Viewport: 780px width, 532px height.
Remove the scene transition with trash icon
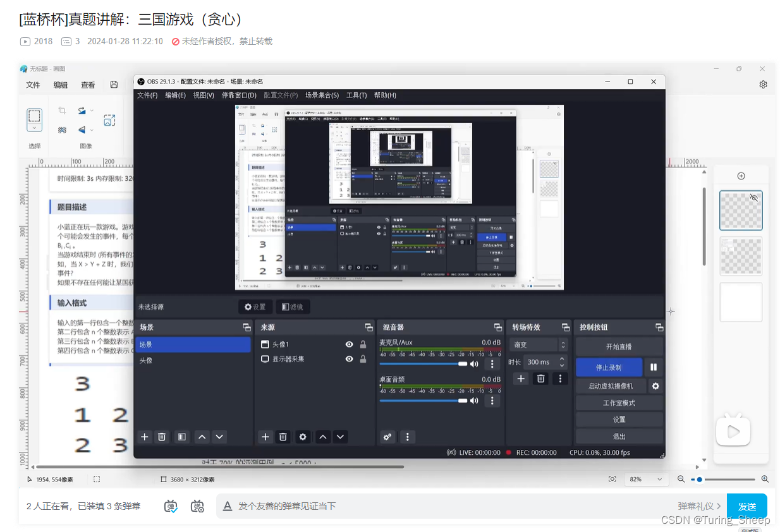540,378
